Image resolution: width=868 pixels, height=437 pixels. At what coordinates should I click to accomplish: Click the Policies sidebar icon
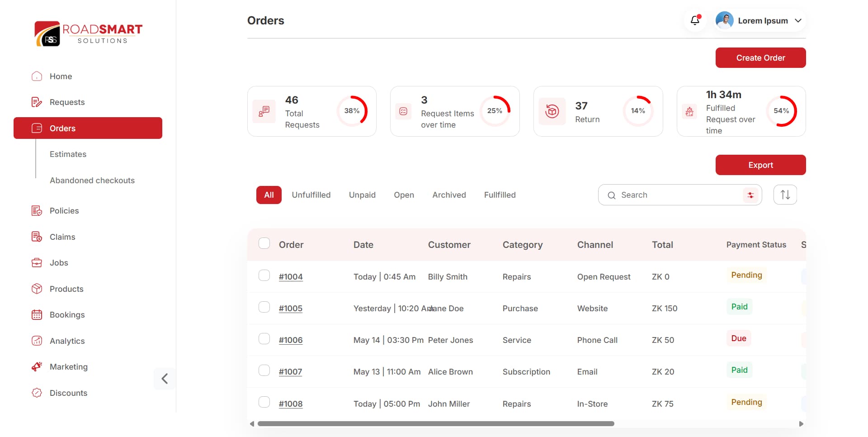(x=37, y=211)
